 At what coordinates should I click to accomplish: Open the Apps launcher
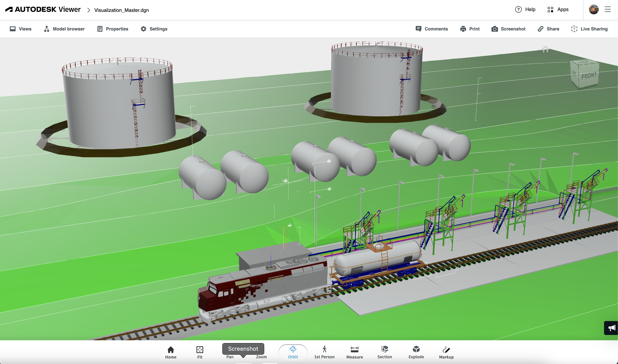pyautogui.click(x=558, y=9)
